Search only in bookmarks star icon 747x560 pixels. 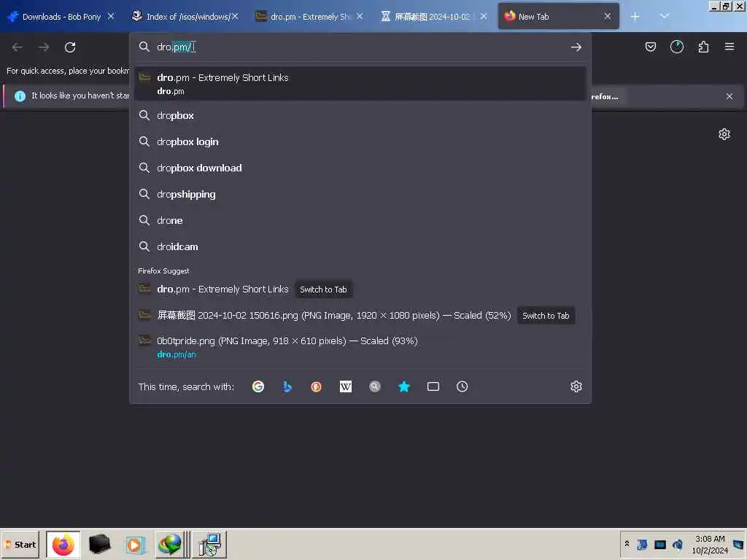404,386
